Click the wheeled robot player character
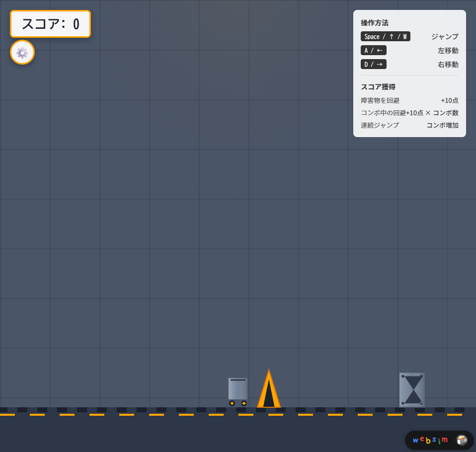The height and width of the screenshot is (452, 476). click(x=238, y=391)
